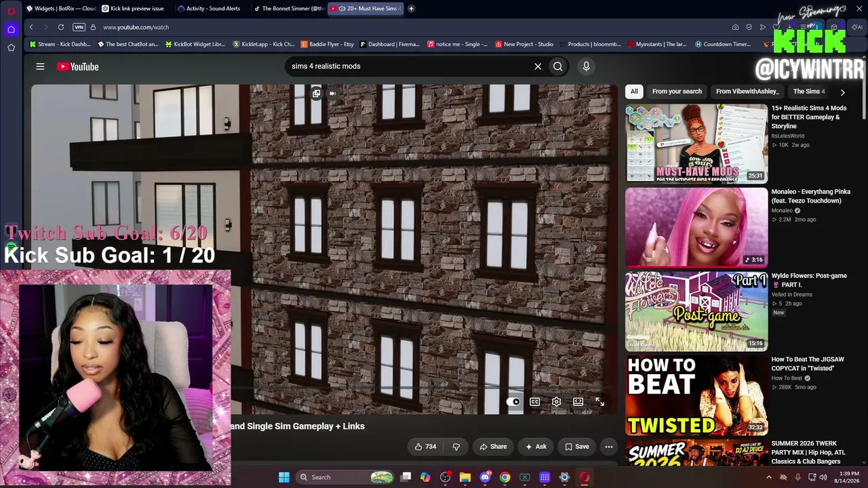Toggle the Opera VPN badge
This screenshot has width=868, height=488.
(79, 27)
